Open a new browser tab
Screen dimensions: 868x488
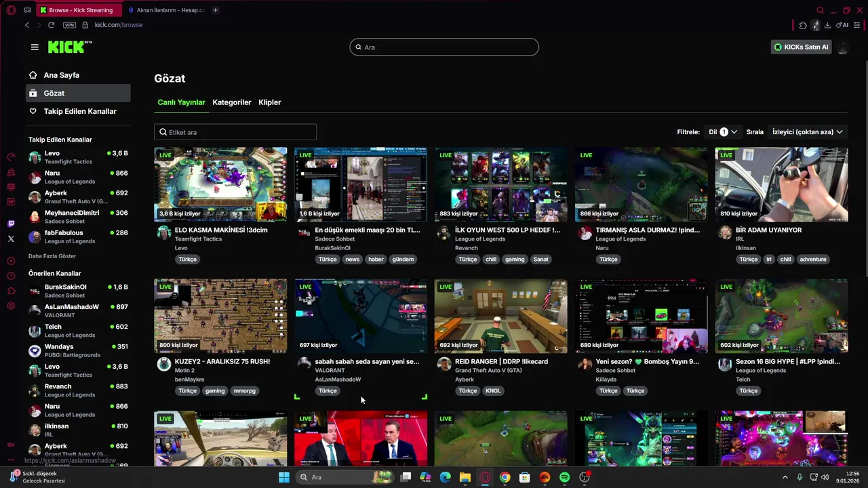click(x=215, y=10)
